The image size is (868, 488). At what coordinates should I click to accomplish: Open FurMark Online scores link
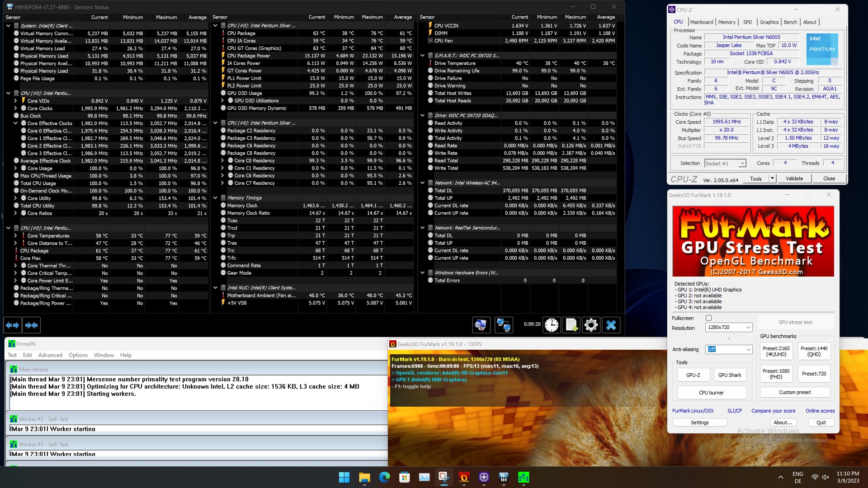pyautogui.click(x=820, y=411)
